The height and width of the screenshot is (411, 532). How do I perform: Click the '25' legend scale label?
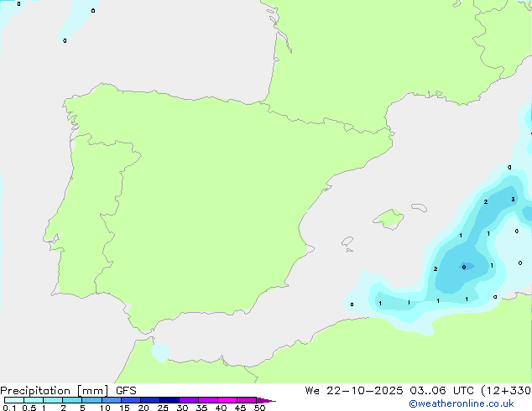(x=163, y=408)
